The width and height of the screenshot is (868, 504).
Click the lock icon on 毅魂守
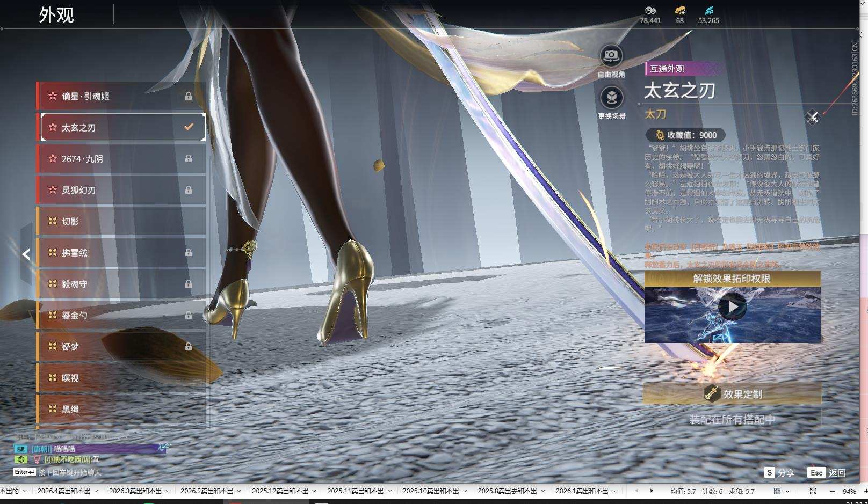[189, 284]
